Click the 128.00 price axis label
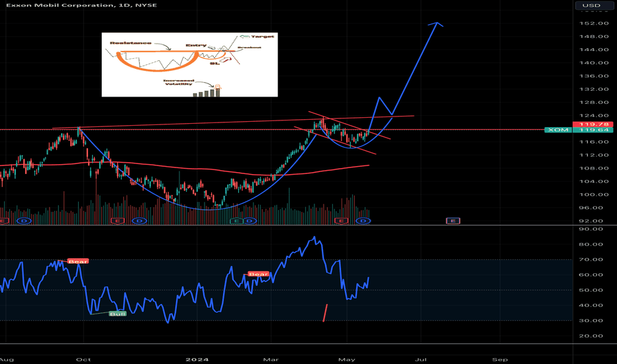This screenshot has width=617, height=364. click(594, 103)
